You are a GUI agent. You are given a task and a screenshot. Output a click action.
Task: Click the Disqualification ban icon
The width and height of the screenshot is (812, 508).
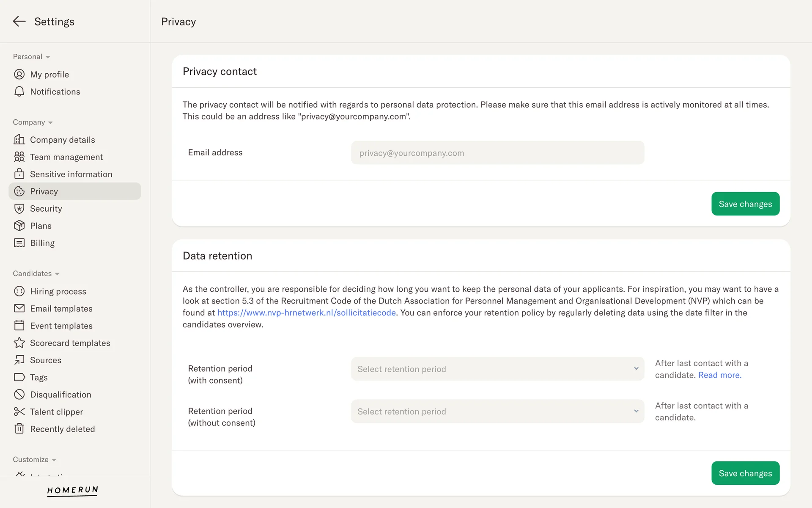(19, 395)
